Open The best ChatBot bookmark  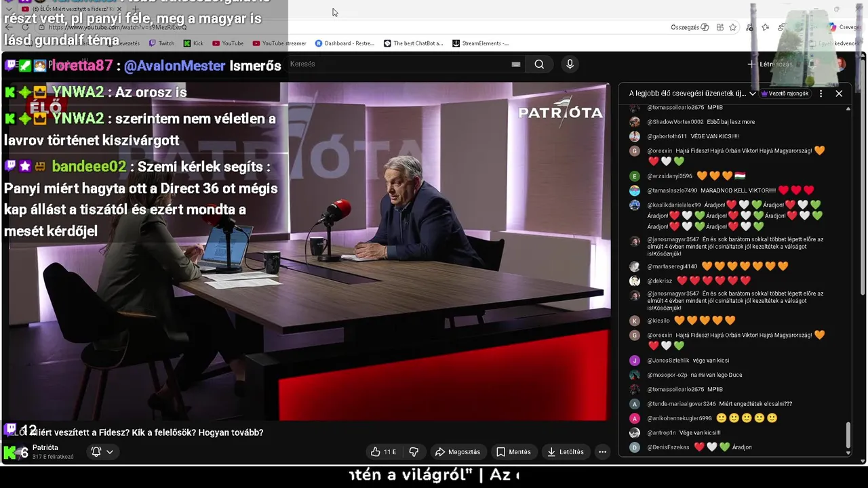coord(413,43)
